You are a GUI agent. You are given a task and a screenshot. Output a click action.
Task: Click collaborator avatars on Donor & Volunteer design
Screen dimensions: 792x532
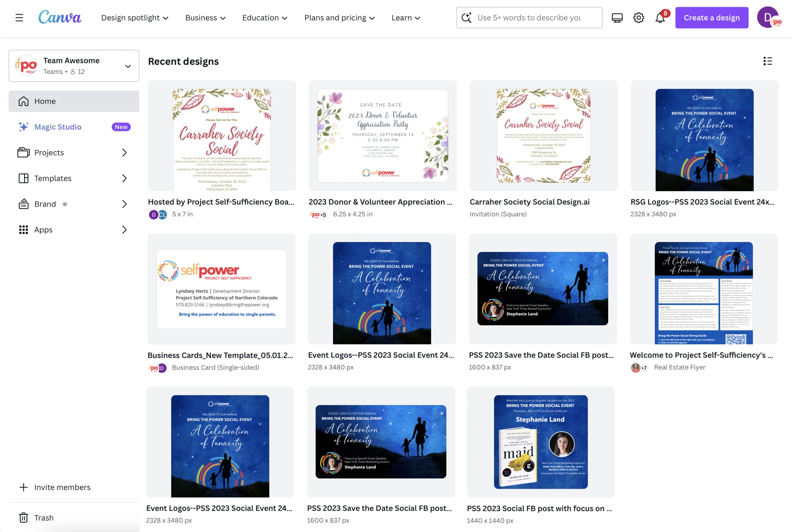318,215
